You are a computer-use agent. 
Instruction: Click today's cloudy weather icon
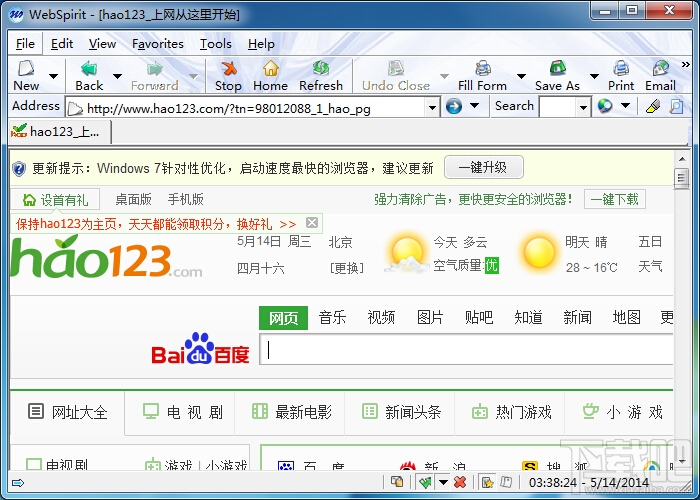pyautogui.click(x=406, y=254)
